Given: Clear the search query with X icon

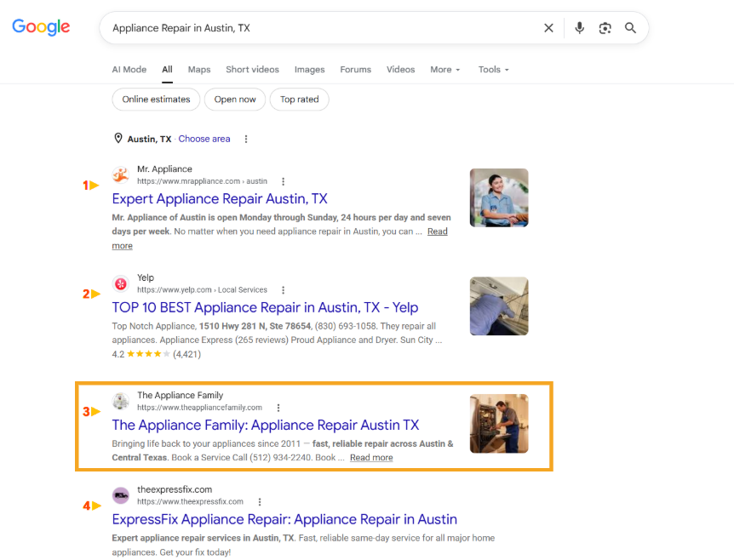Looking at the screenshot, I should (x=548, y=28).
